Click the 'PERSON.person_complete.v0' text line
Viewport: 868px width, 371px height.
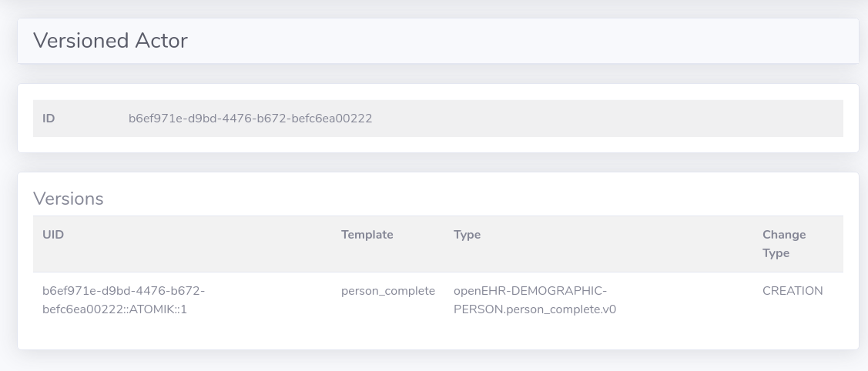[535, 309]
